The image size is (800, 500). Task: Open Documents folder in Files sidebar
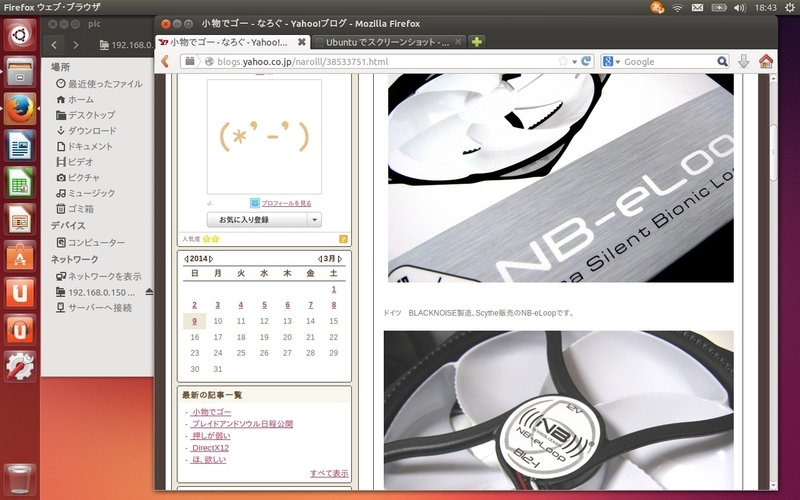[x=84, y=146]
